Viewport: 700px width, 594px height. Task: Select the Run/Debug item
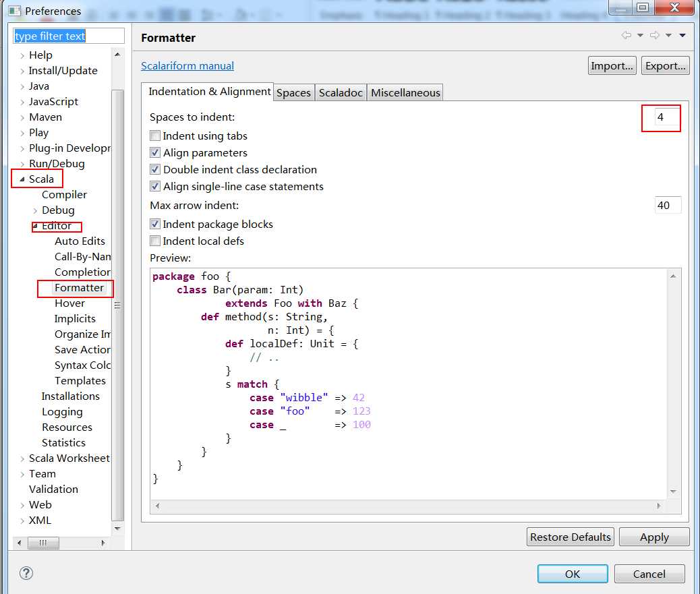(x=57, y=164)
